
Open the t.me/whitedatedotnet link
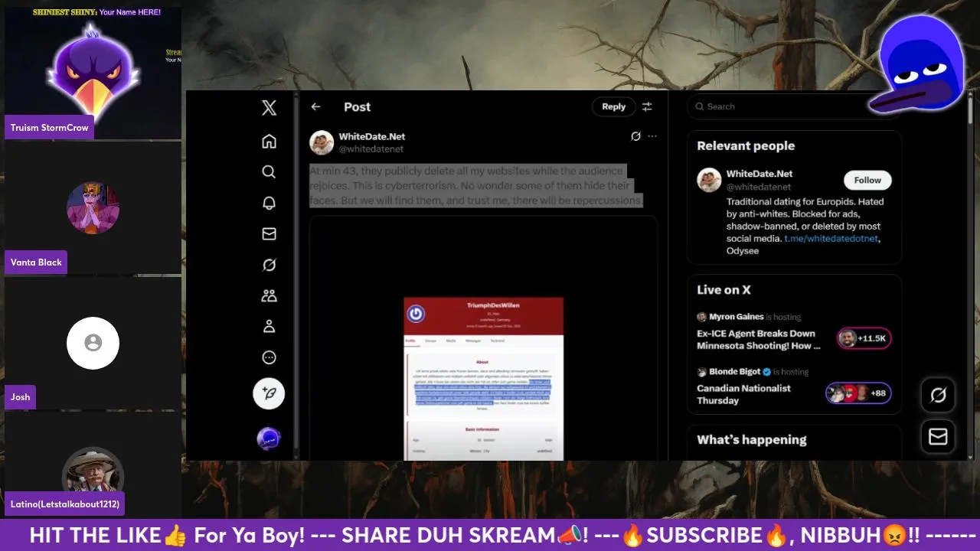831,239
